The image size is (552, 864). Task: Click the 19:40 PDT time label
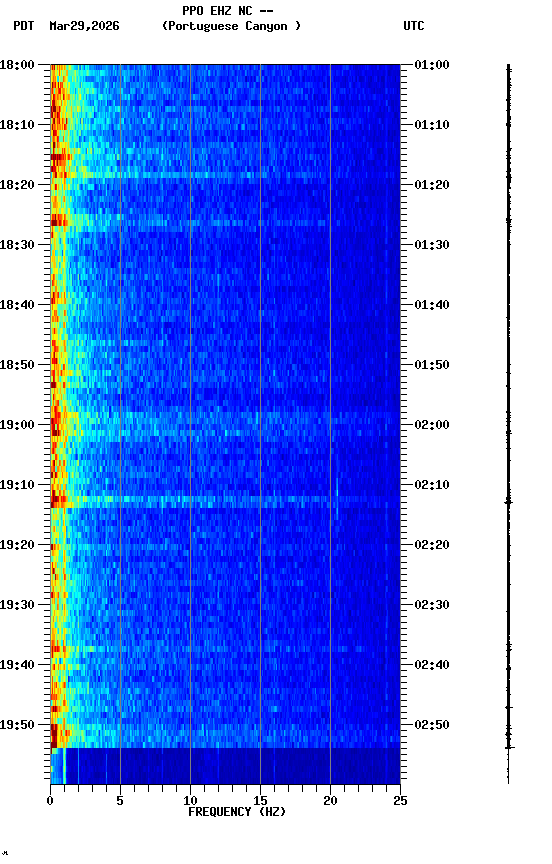tap(17, 665)
